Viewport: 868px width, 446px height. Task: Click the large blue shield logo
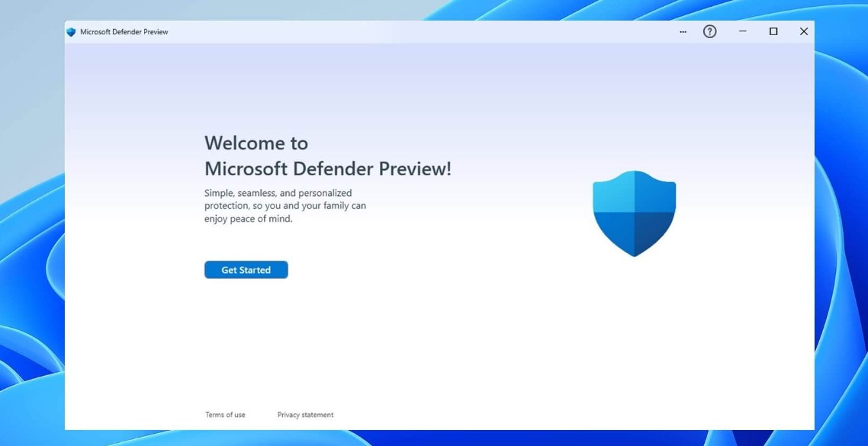pos(635,213)
